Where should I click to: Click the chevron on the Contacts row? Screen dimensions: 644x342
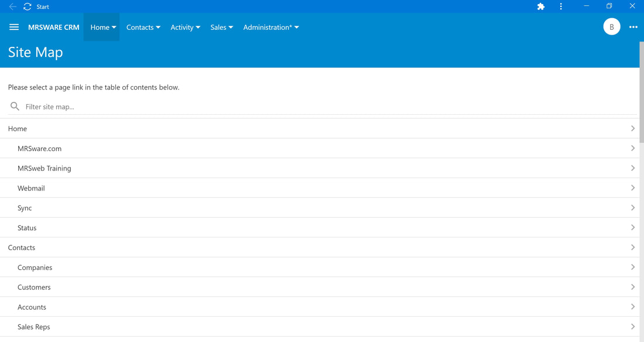point(632,247)
